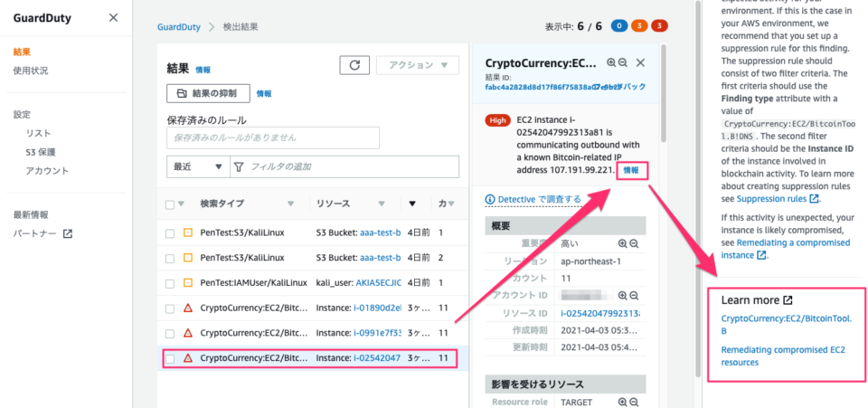Open the 最近 time filter dropdown

pos(198,166)
